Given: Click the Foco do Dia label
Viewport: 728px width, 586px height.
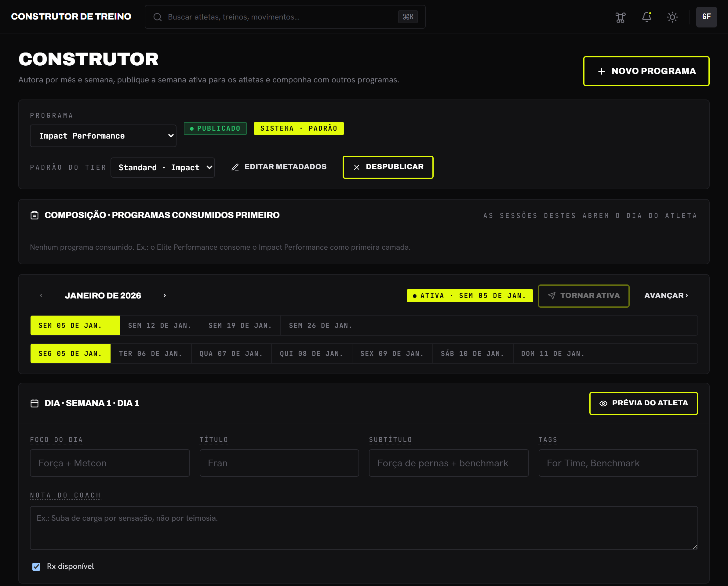Looking at the screenshot, I should pyautogui.click(x=56, y=440).
